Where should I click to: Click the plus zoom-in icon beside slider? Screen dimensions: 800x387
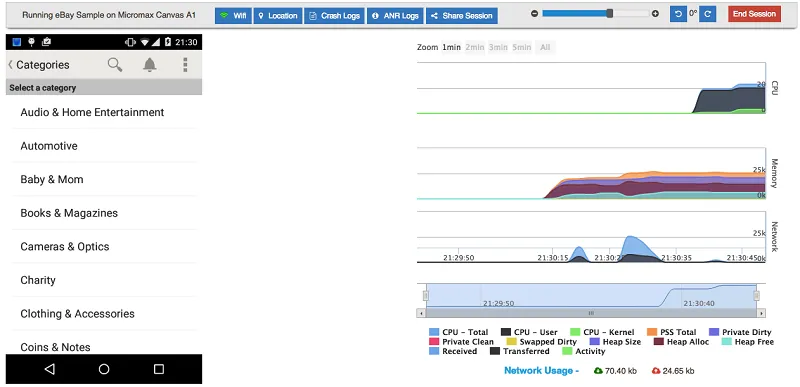[655, 14]
